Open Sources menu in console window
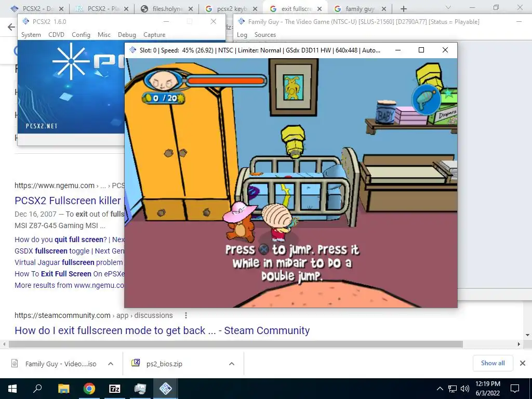 265,35
